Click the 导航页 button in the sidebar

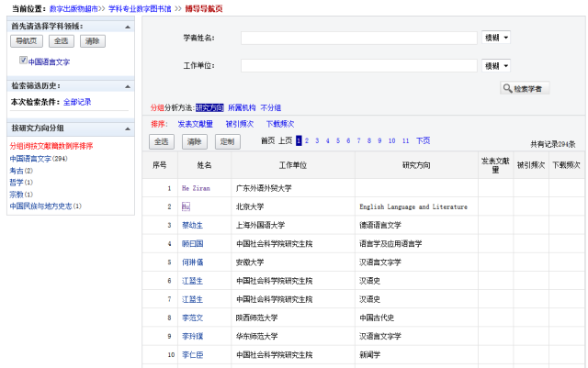click(x=27, y=41)
